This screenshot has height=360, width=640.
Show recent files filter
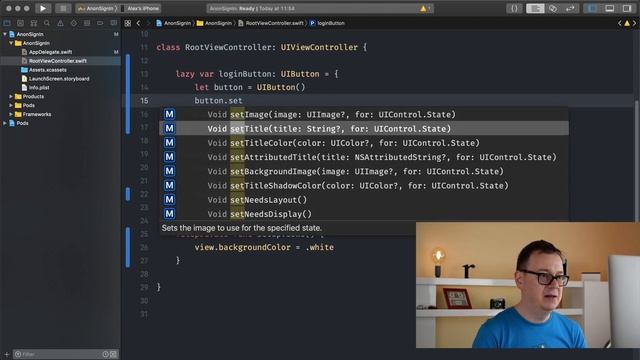click(105, 354)
